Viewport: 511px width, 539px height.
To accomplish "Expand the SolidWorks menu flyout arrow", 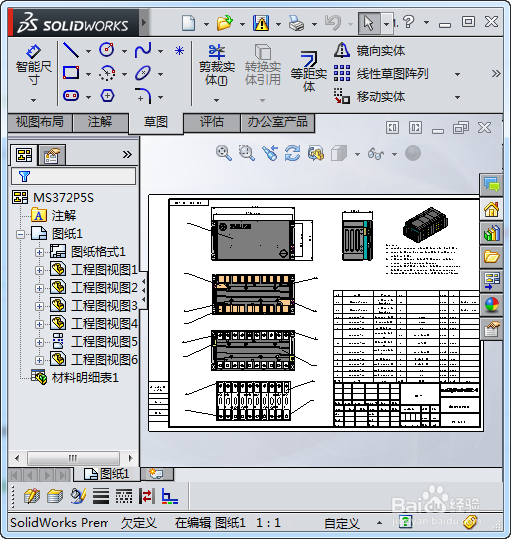I will coord(144,23).
